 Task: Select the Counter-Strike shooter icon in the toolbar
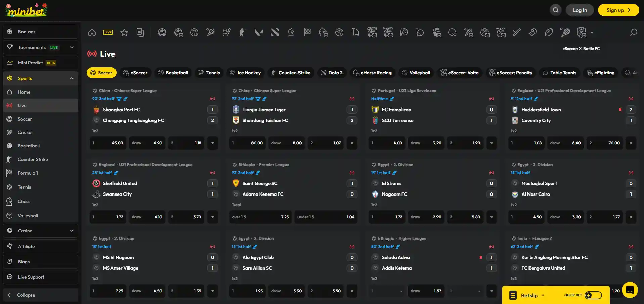(x=242, y=32)
